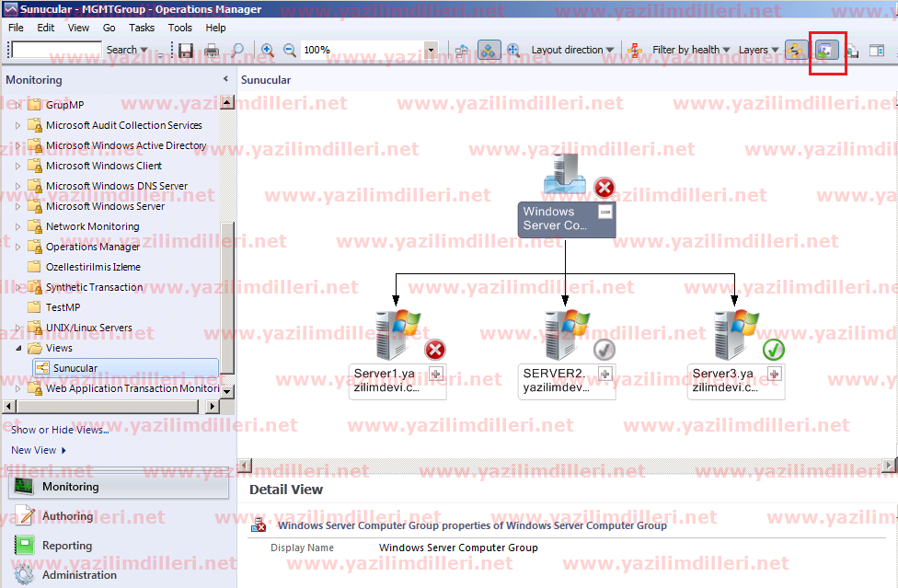Click the zoom out magnifier icon
898x588 pixels.
[x=289, y=51]
